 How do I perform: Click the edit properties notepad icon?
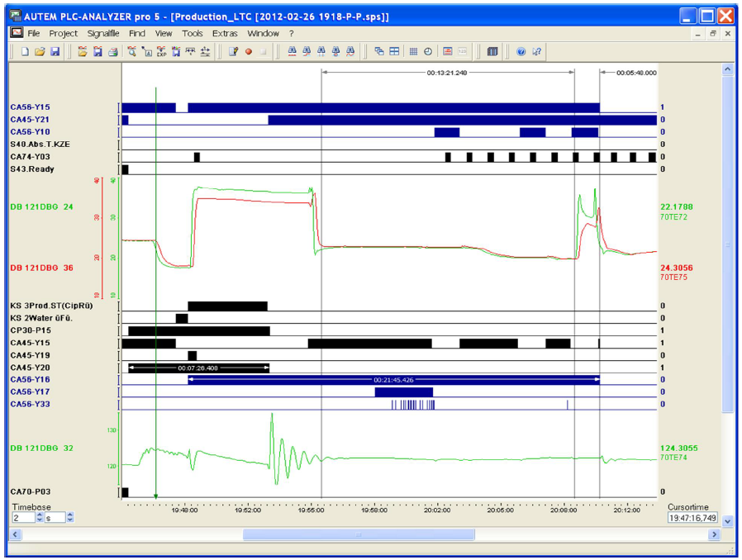(233, 51)
